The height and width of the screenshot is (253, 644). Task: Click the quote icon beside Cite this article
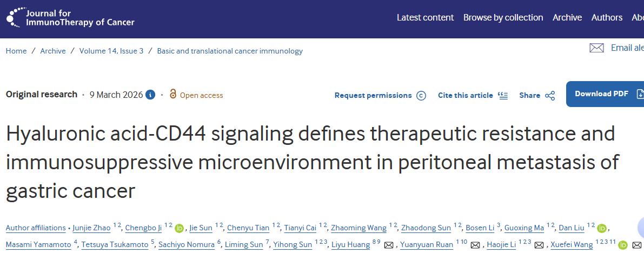click(x=503, y=95)
